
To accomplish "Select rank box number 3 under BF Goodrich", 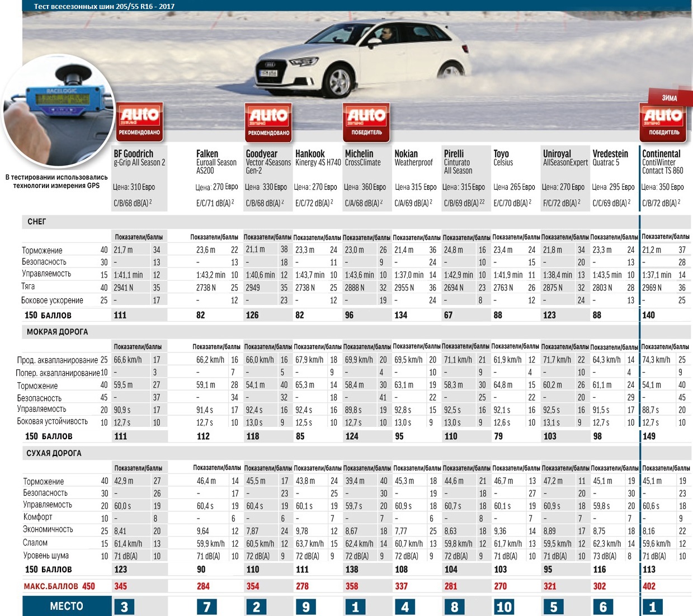I will [124, 606].
